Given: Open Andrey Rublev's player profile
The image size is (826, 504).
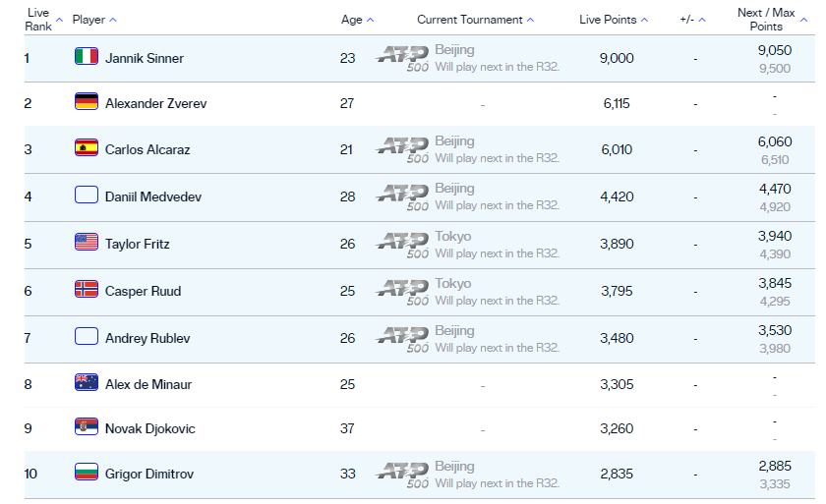Looking at the screenshot, I should click(147, 338).
